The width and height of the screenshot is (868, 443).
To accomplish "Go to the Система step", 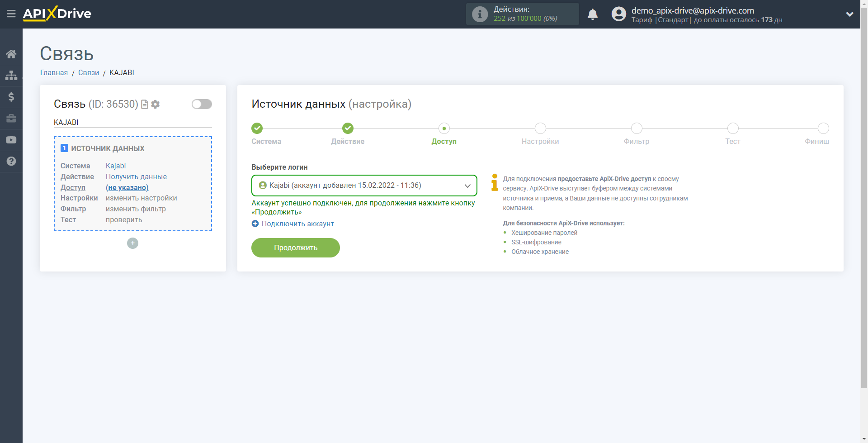I will pyautogui.click(x=257, y=129).
